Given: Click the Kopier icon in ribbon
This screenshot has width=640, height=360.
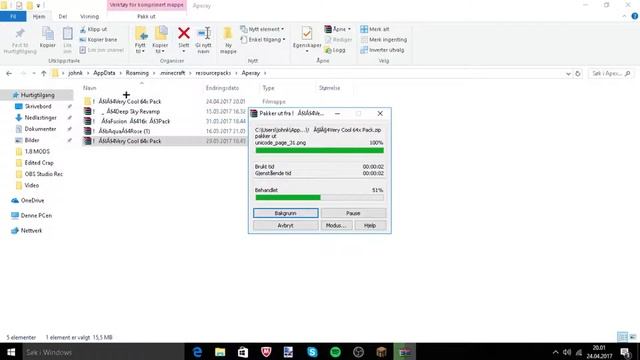Looking at the screenshot, I should [x=48, y=34].
